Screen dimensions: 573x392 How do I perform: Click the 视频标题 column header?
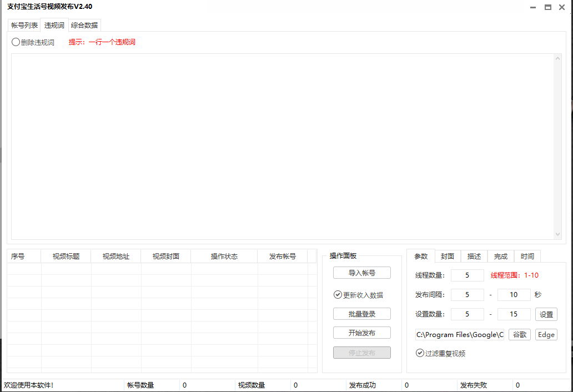(x=66, y=257)
